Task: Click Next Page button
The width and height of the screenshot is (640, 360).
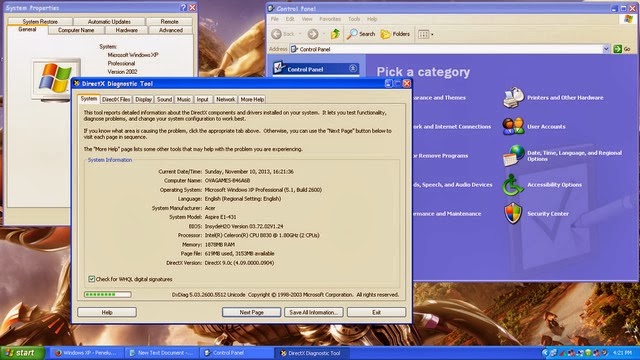Action: click(251, 312)
